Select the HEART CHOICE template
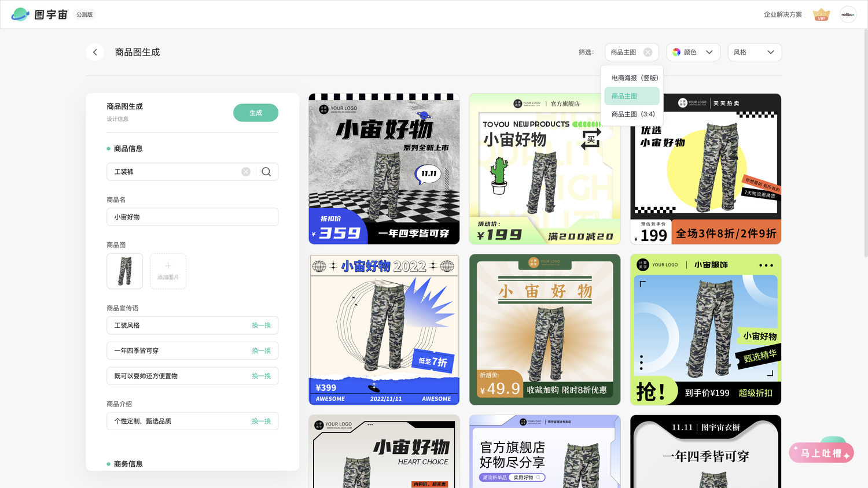The width and height of the screenshot is (868, 488). [384, 452]
